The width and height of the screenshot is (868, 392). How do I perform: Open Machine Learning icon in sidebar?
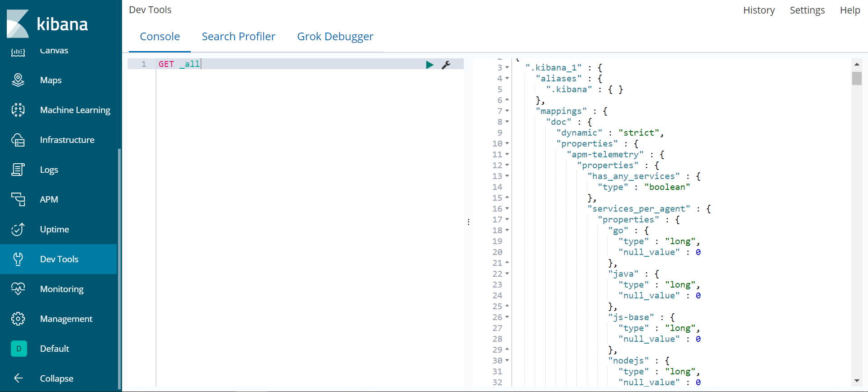click(18, 110)
